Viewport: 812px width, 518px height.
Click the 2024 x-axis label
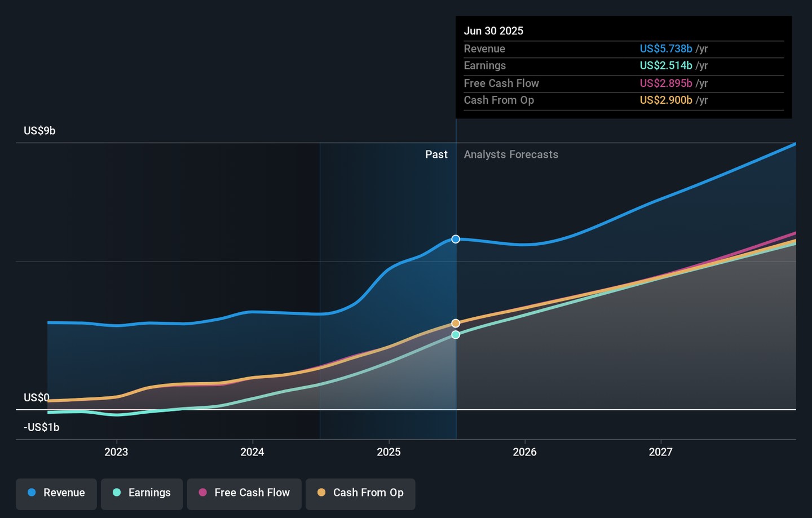pyautogui.click(x=252, y=452)
